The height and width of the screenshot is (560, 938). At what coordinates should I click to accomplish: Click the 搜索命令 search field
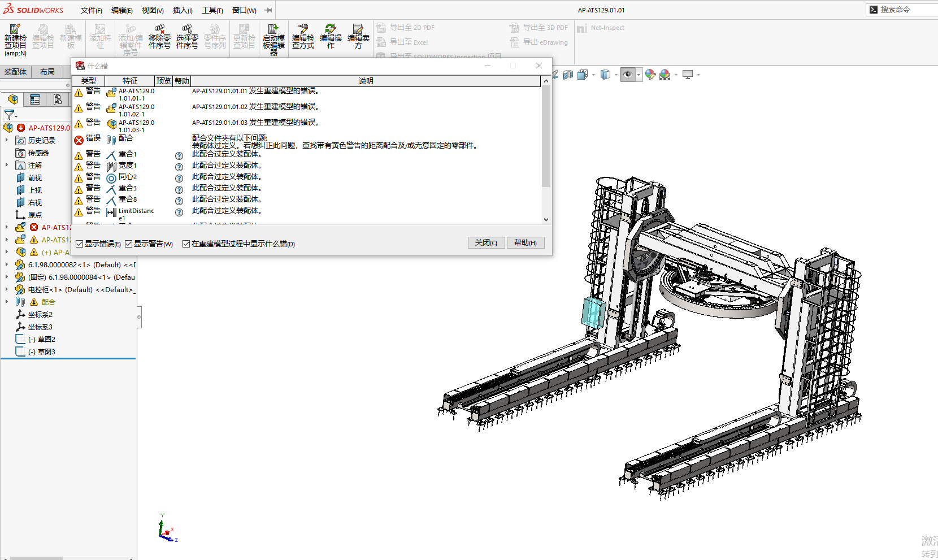[x=902, y=10]
